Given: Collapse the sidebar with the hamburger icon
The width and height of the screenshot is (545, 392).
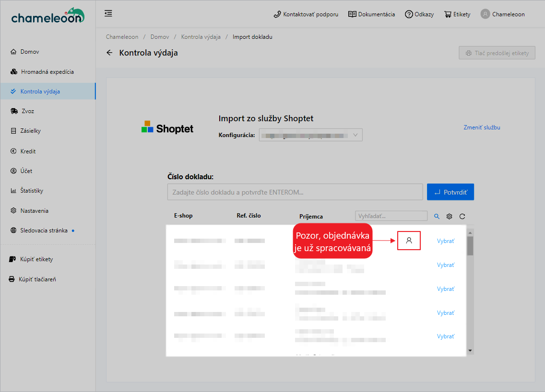Looking at the screenshot, I should [x=108, y=13].
